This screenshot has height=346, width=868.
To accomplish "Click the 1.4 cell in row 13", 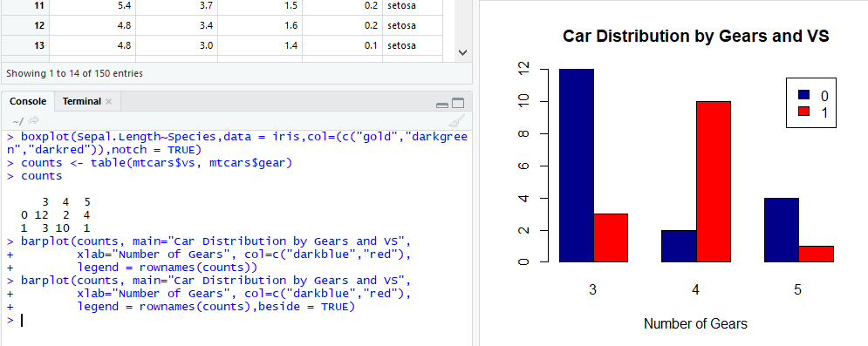I will click(260, 45).
